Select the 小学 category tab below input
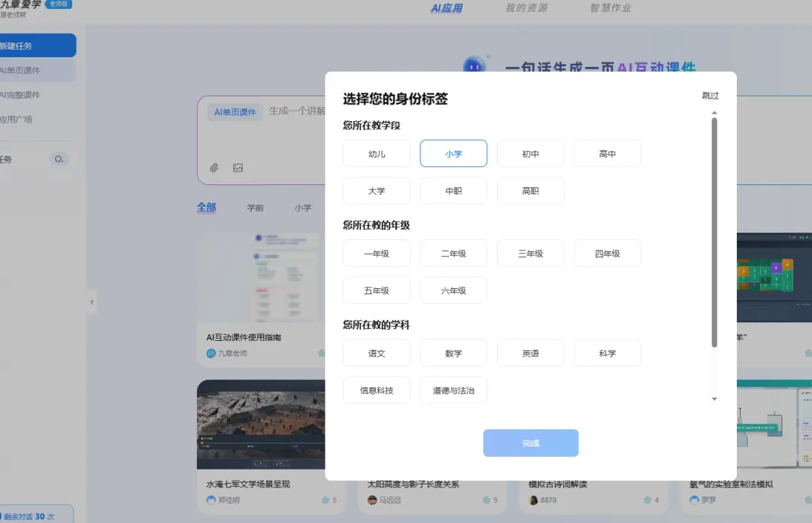This screenshot has width=812, height=523. 303,208
